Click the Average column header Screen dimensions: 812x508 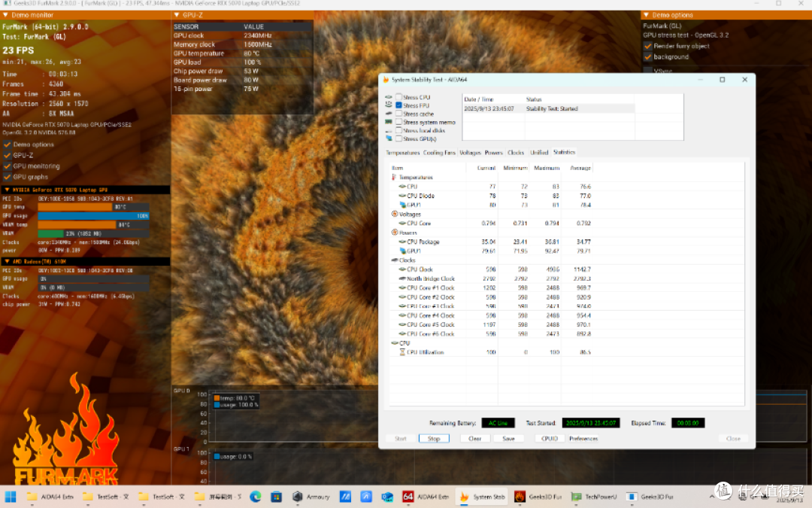[579, 168]
